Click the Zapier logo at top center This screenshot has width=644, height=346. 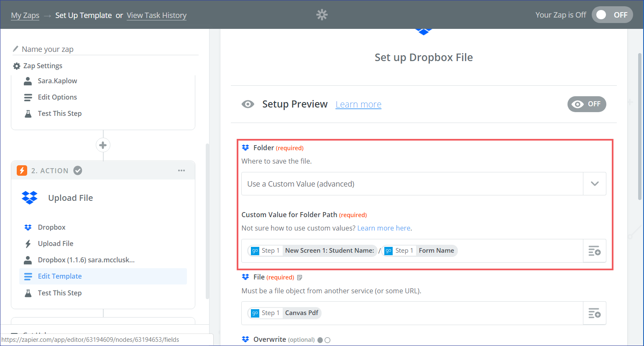[x=322, y=15]
